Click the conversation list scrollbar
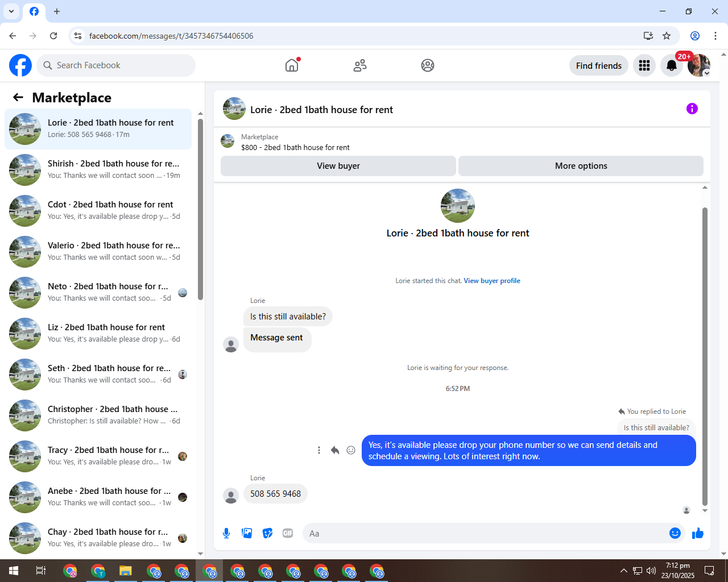Screen dimensions: 728x582 pyautogui.click(x=200, y=209)
